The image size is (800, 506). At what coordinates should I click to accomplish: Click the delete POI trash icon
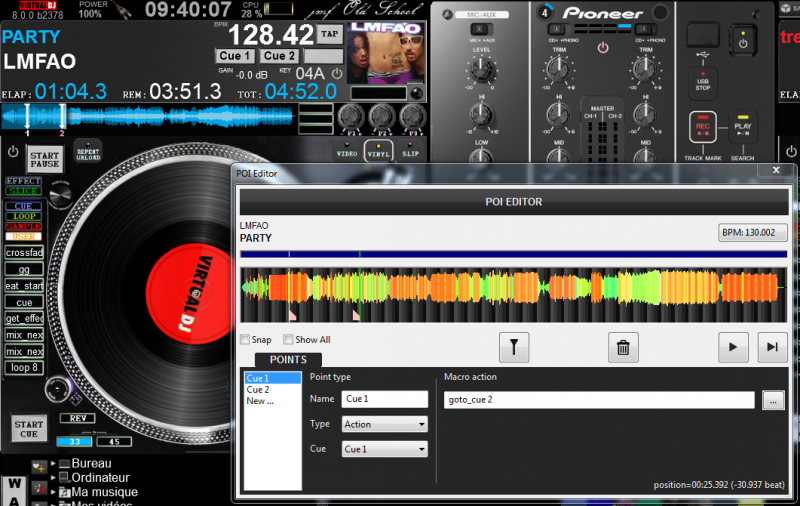623,347
